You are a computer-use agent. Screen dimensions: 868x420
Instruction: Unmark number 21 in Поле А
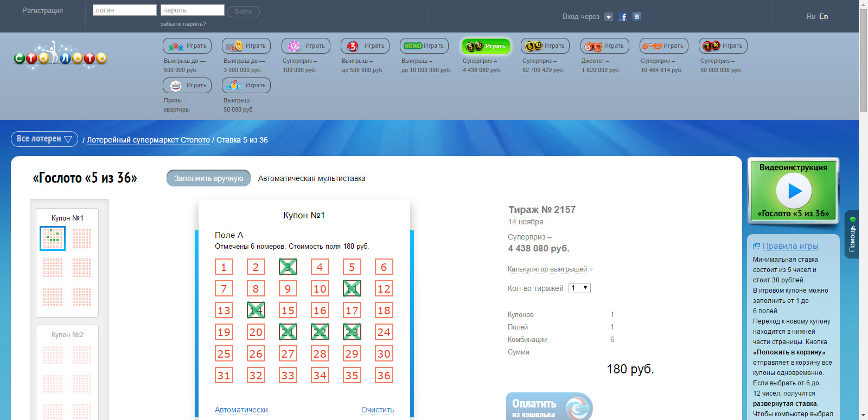click(288, 332)
